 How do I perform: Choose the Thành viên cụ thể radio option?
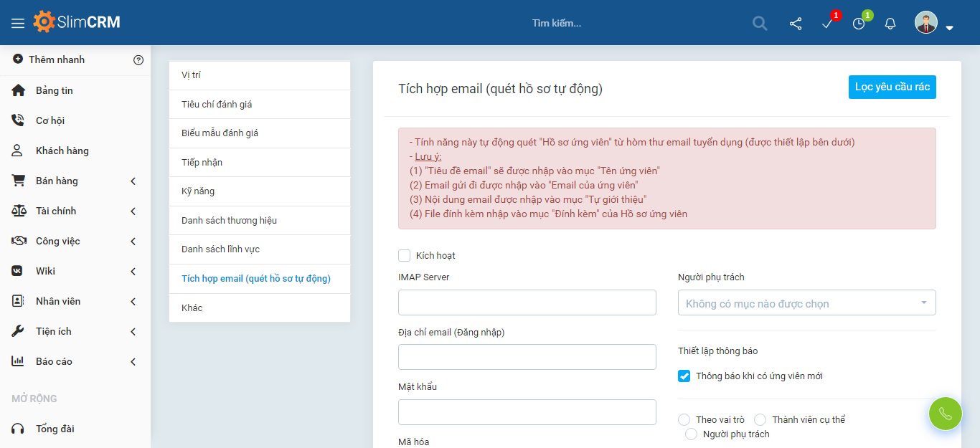coord(760,419)
